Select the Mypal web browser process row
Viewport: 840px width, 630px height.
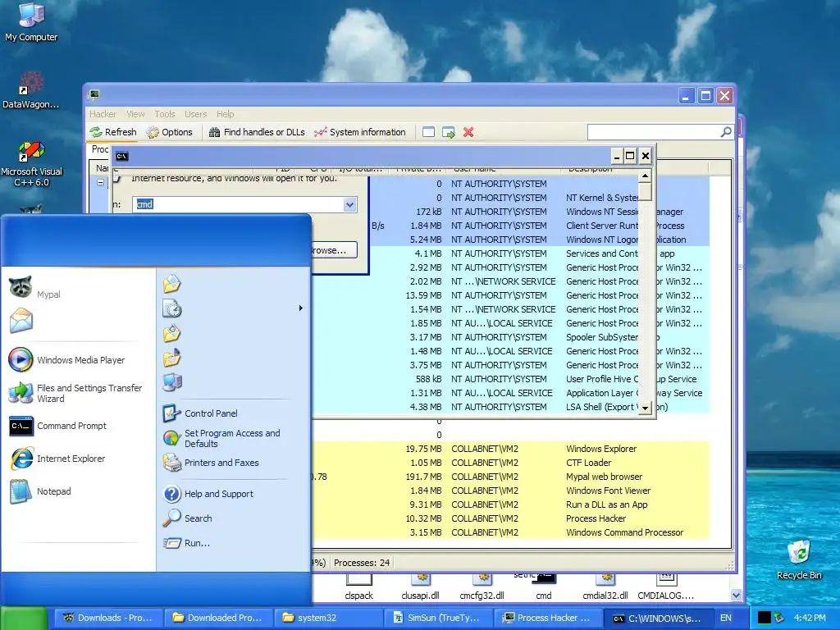point(512,477)
